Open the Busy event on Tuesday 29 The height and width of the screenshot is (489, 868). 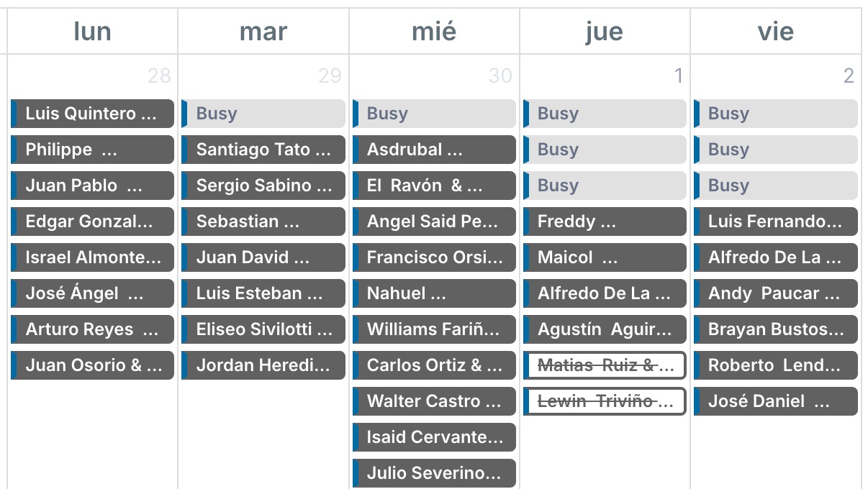(x=263, y=114)
